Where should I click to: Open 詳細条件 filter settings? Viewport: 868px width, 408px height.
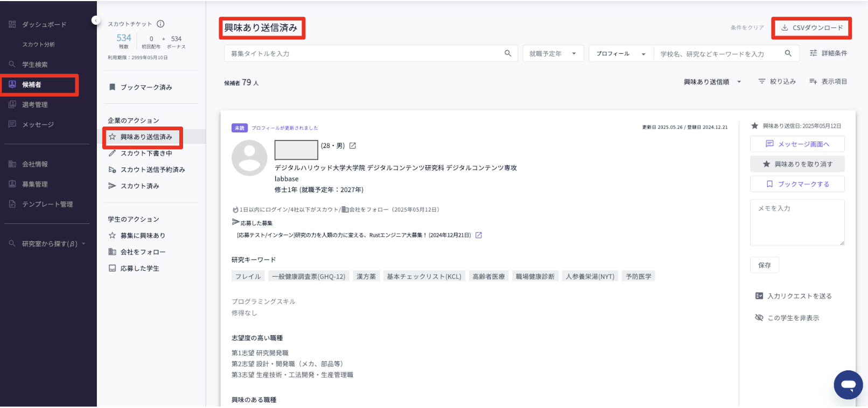click(828, 53)
